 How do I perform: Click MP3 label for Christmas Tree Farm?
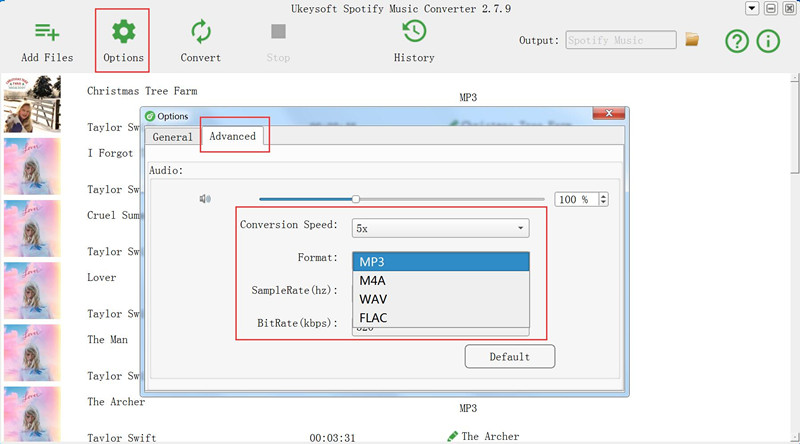click(x=468, y=97)
